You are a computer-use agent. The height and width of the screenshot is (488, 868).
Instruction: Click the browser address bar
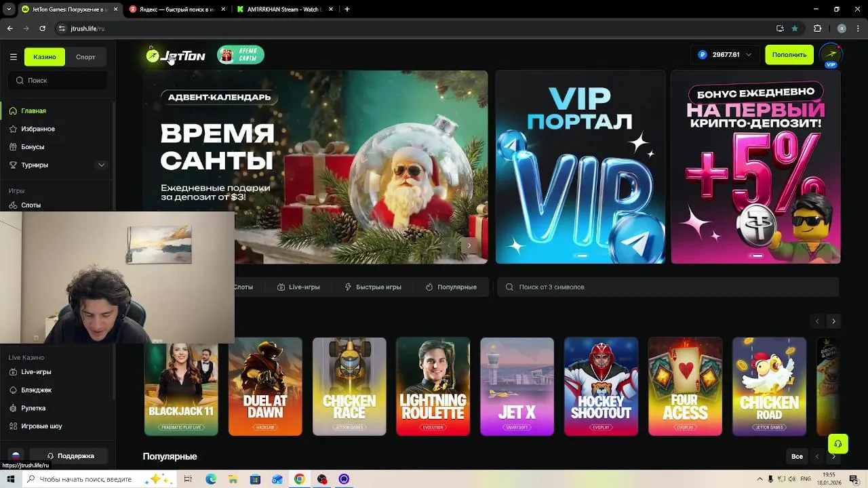(414, 28)
